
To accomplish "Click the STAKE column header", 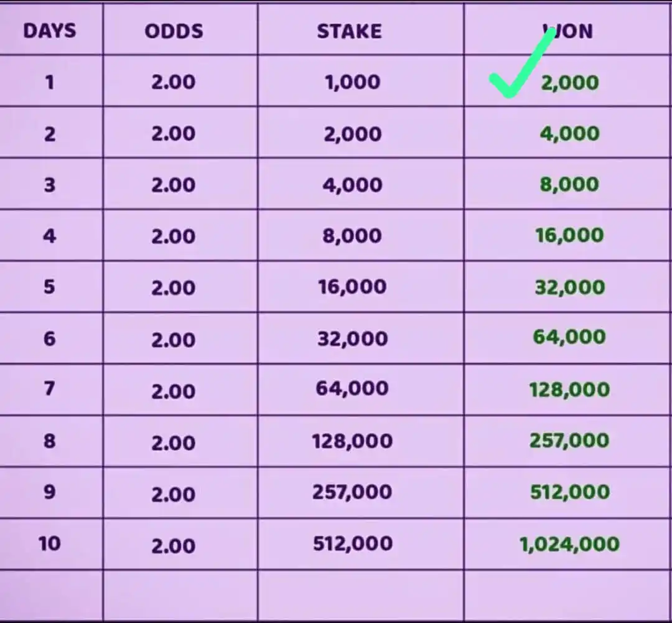I will (x=349, y=31).
